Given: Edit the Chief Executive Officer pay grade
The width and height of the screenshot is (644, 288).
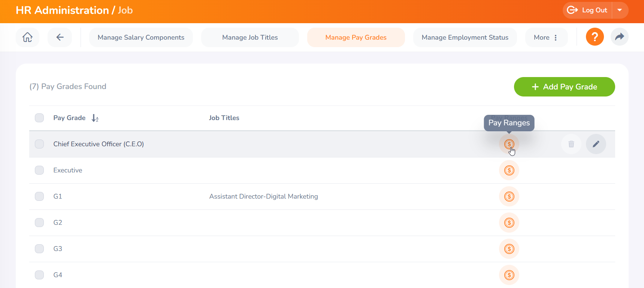Looking at the screenshot, I should tap(596, 144).
